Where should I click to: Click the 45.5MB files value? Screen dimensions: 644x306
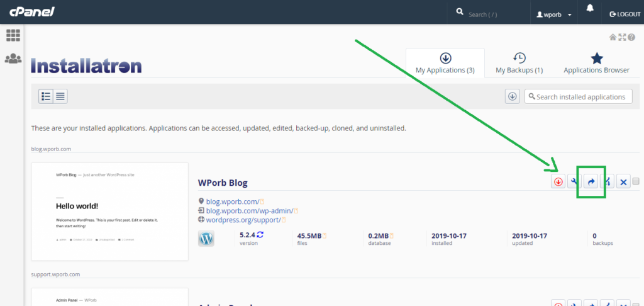[309, 235]
